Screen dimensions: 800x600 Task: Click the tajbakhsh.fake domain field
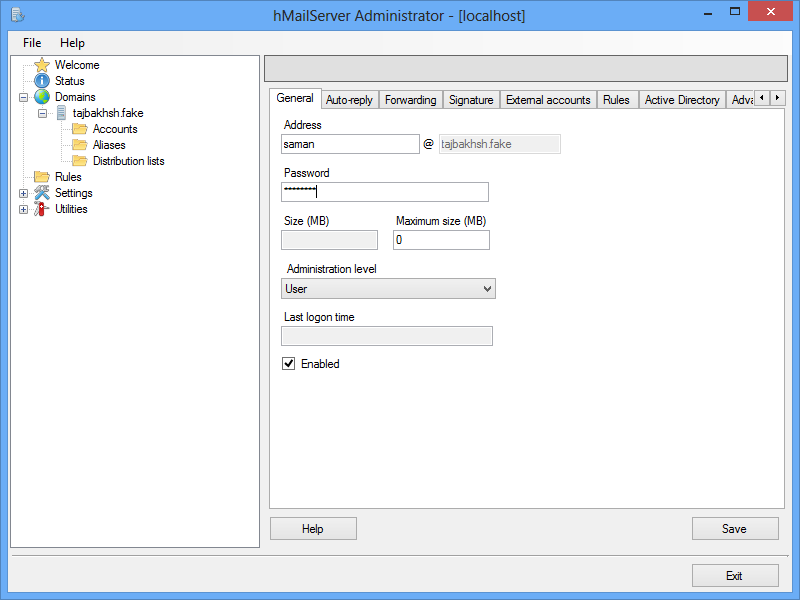coord(500,144)
